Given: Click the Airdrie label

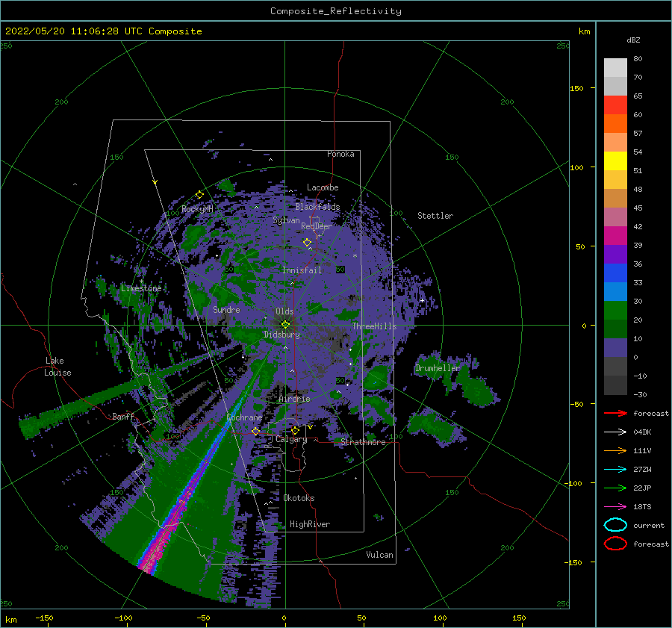Looking at the screenshot, I should pos(294,399).
